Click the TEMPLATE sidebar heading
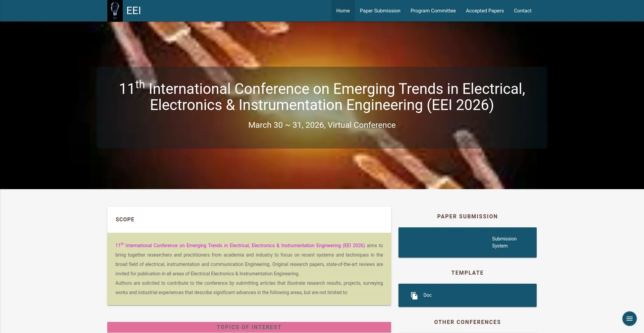The image size is (644, 333). [467, 273]
